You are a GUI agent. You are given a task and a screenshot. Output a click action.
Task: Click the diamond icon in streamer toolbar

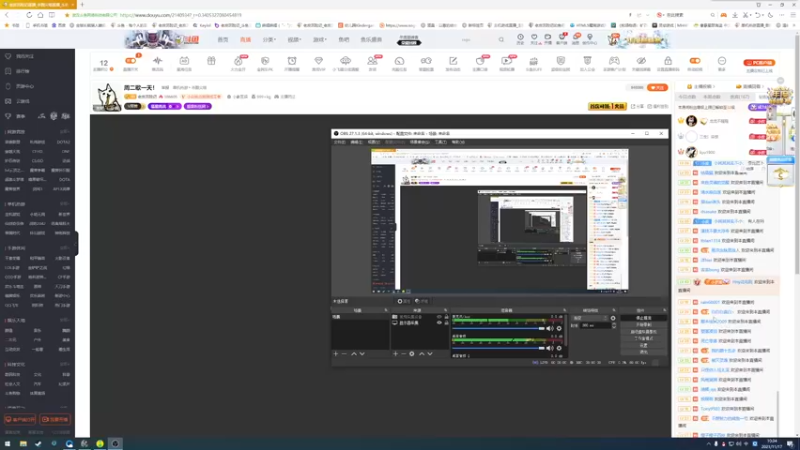tap(318, 63)
